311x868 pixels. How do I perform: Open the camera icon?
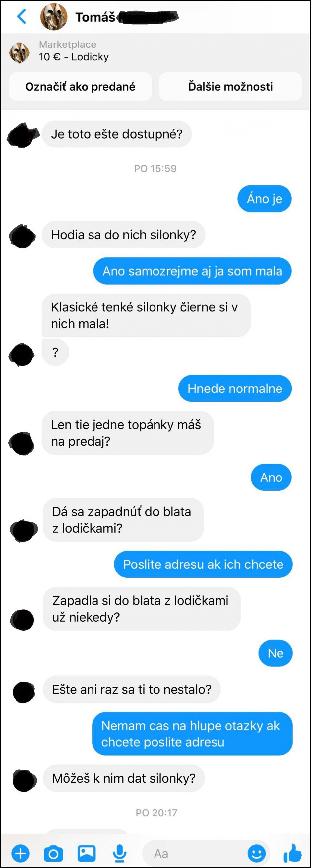pyautogui.click(x=53, y=853)
